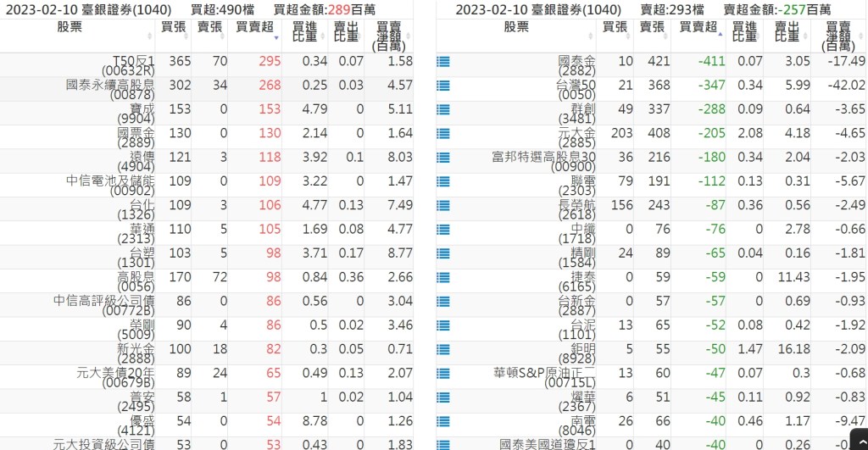Image resolution: width=868 pixels, height=450 pixels.
Task: Sort the 買超 table by 買張 column
Action: 173,27
